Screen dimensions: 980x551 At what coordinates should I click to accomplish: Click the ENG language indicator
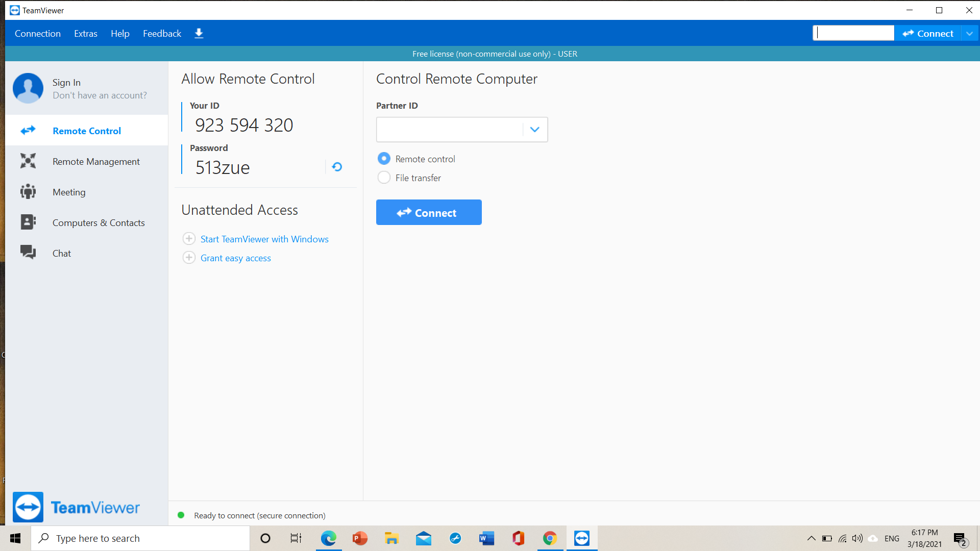pyautogui.click(x=892, y=538)
